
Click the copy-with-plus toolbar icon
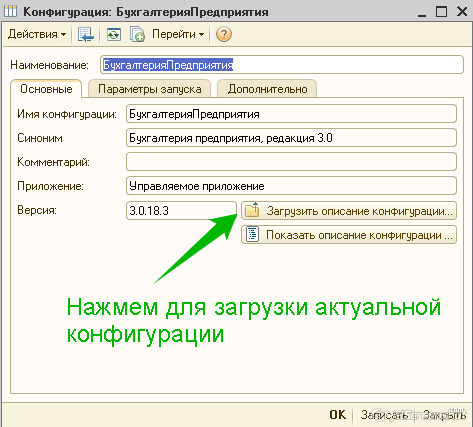click(137, 34)
